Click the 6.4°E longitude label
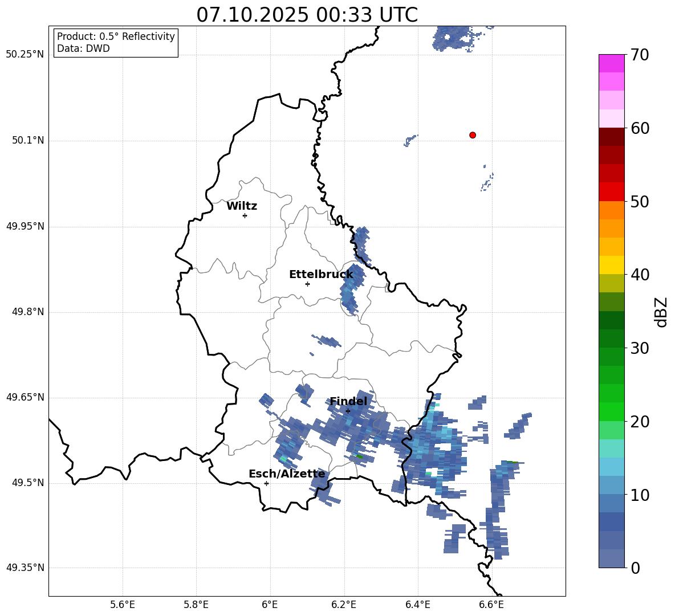This screenshot has width=675, height=616. 417,605
